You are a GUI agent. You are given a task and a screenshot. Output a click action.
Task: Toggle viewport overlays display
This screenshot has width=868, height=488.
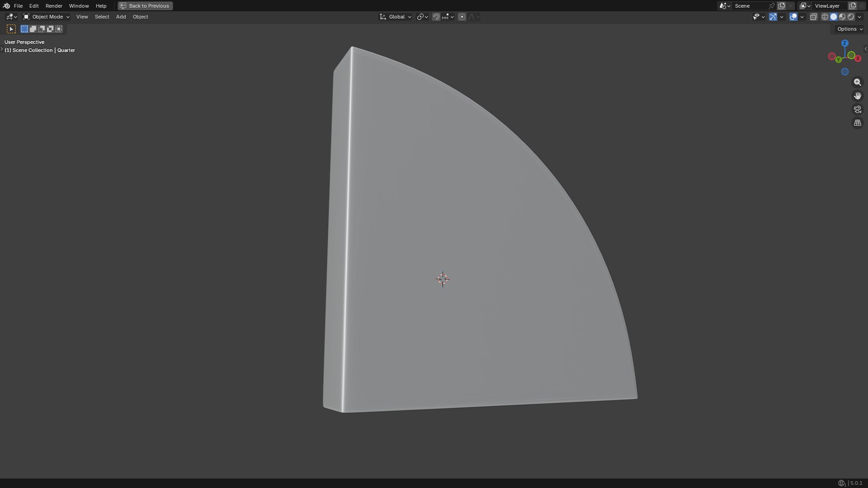click(793, 17)
